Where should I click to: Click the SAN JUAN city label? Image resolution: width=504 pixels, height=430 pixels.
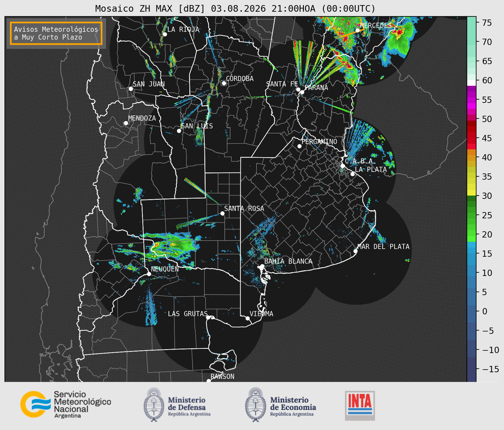point(149,84)
